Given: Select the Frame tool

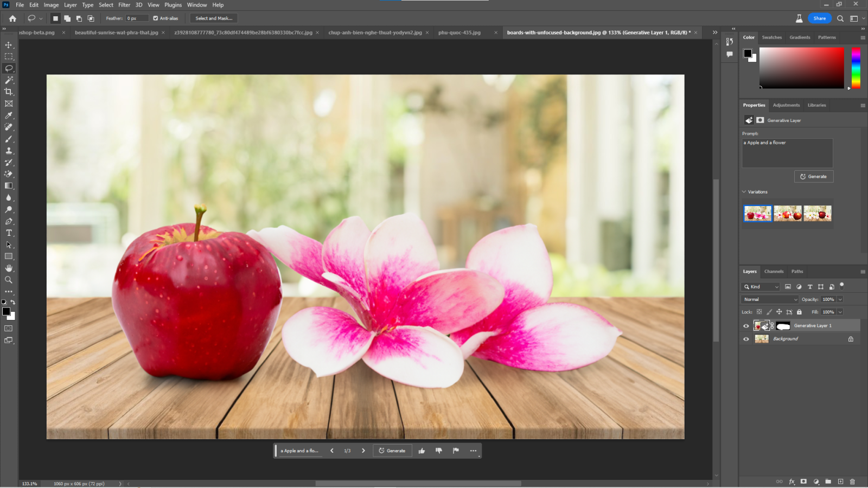Looking at the screenshot, I should tap(9, 104).
